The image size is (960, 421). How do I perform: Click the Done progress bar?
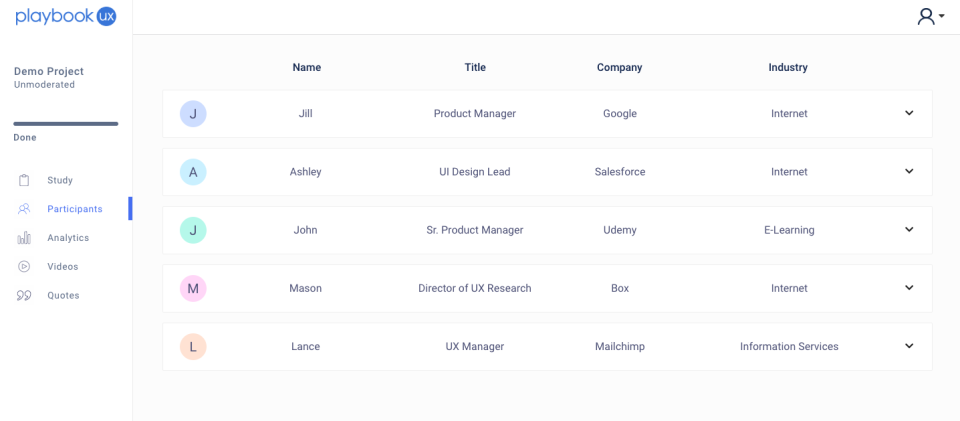click(x=66, y=124)
